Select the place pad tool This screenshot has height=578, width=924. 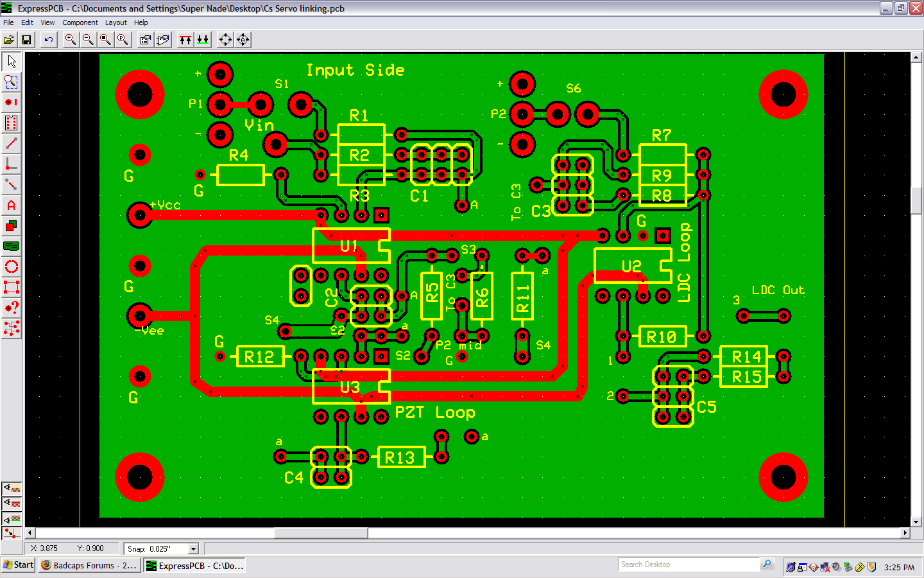point(12,103)
